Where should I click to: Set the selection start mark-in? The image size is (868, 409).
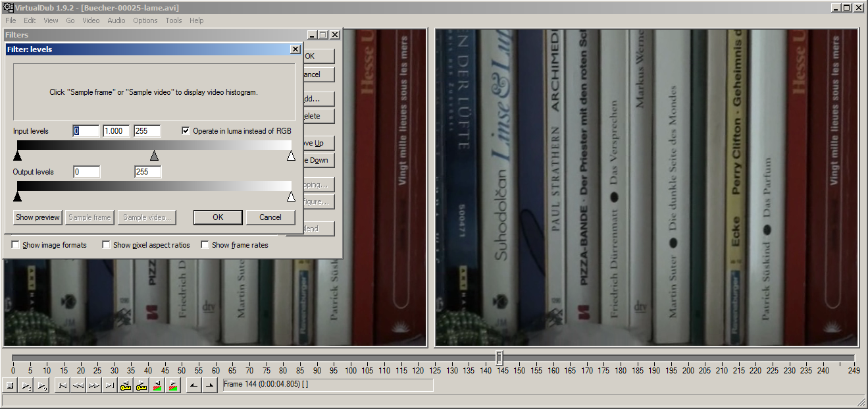(193, 386)
